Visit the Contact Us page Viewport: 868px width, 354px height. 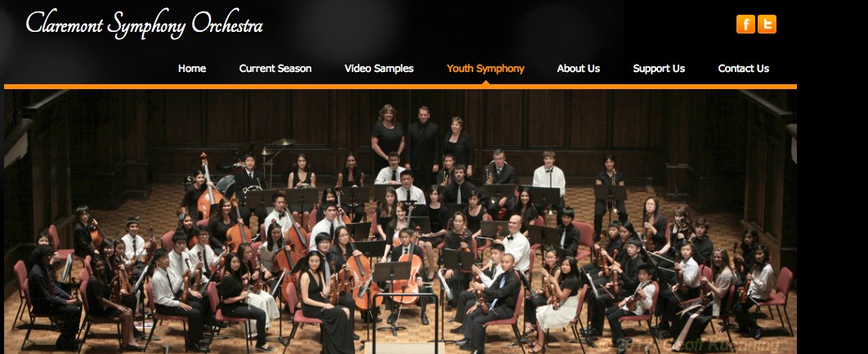pyautogui.click(x=744, y=69)
